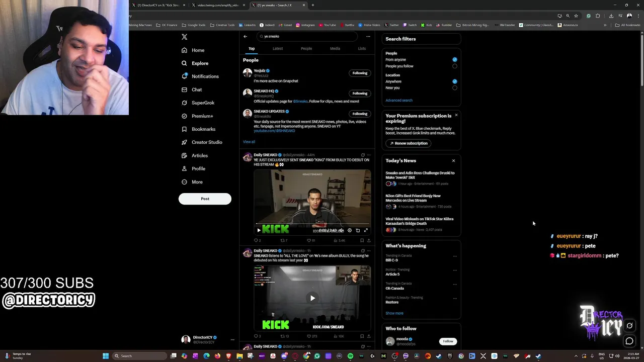This screenshot has height=362, width=644.
Task: Click the X logo in the sidebar
Action: click(184, 37)
